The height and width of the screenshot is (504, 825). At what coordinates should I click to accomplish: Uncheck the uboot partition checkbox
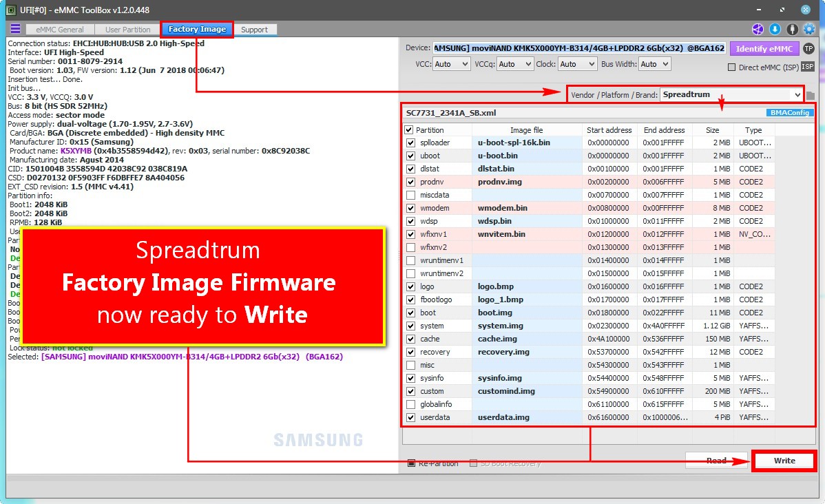(411, 156)
